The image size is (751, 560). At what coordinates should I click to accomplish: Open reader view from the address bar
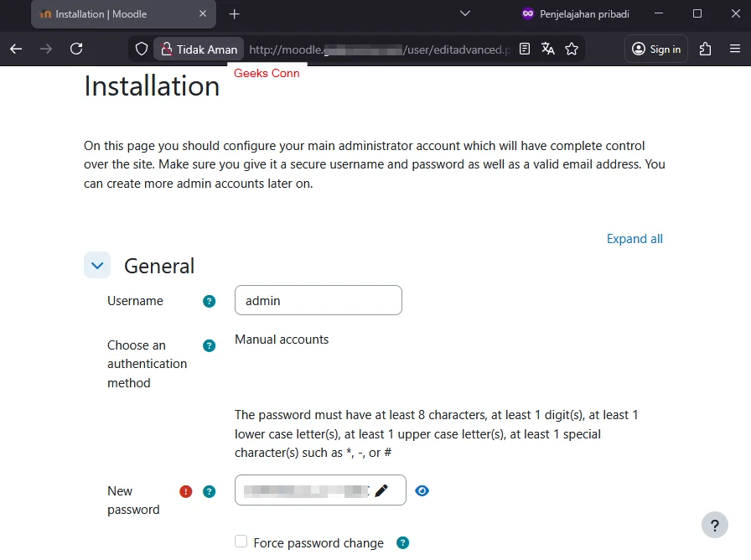click(x=525, y=49)
